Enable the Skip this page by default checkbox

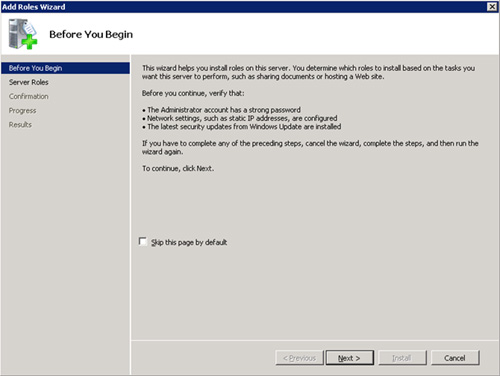pos(143,241)
